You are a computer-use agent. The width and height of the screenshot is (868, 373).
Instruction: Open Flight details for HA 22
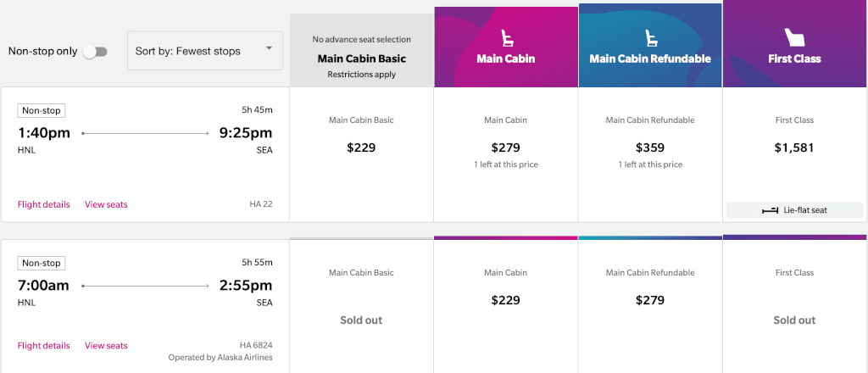44,204
